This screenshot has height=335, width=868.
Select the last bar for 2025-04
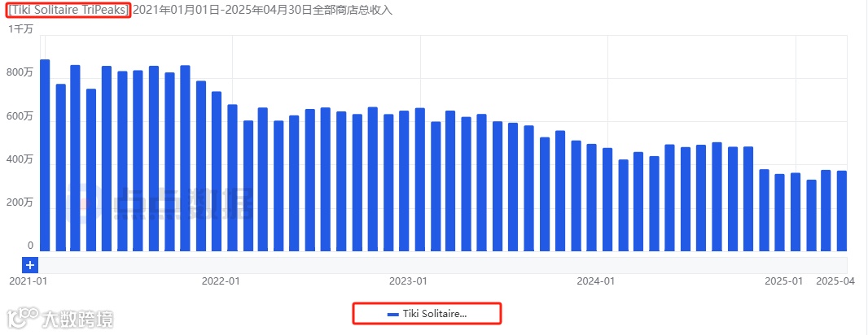(841, 211)
